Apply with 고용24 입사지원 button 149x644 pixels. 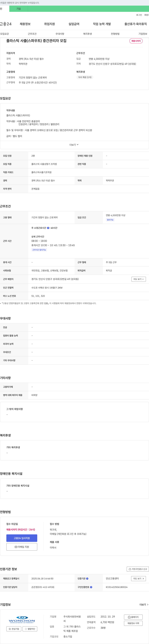[22, 538]
